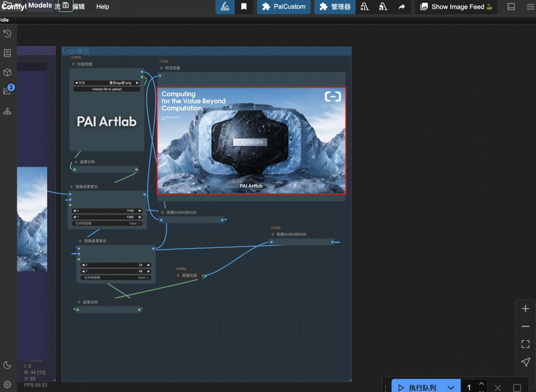The height and width of the screenshot is (392, 536).
Task: Click the save workflow icon in top bar
Action: tap(66, 6)
